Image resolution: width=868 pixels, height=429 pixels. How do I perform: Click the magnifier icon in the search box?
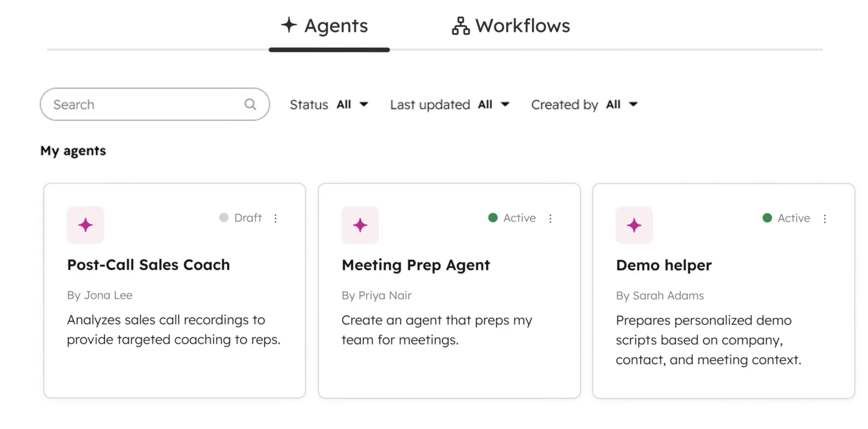[x=250, y=104]
